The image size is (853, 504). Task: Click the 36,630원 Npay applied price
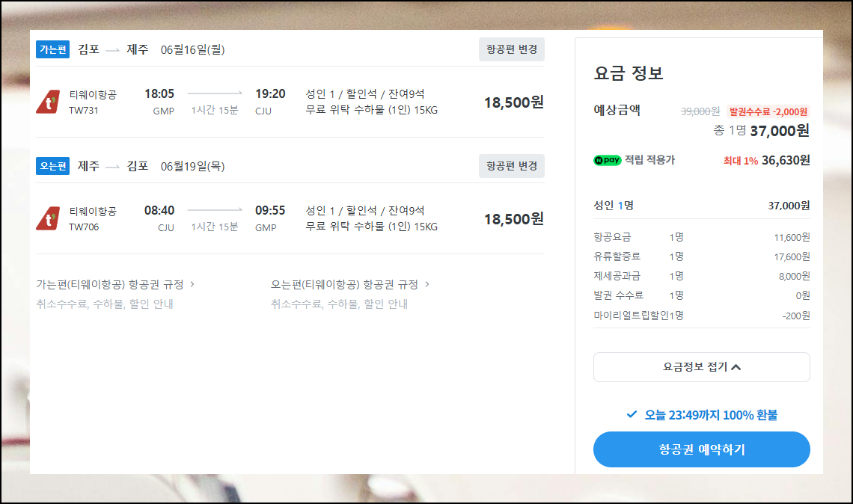pos(786,160)
